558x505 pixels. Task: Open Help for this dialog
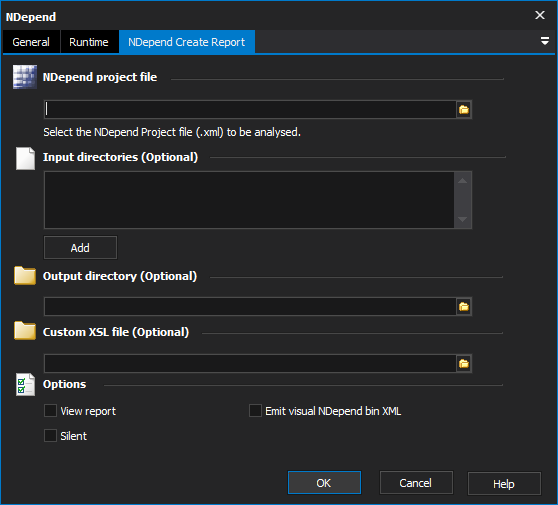coord(504,484)
